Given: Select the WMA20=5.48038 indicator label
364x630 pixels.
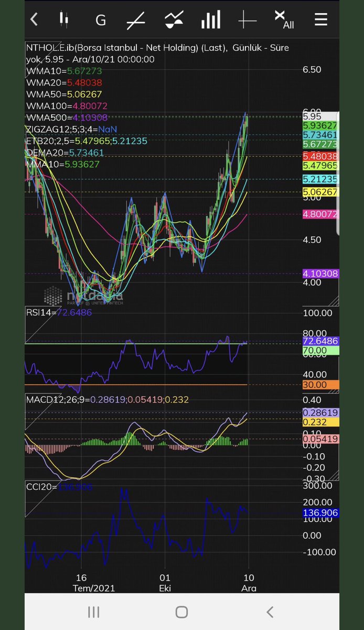Looking at the screenshot, I should pos(64,82).
